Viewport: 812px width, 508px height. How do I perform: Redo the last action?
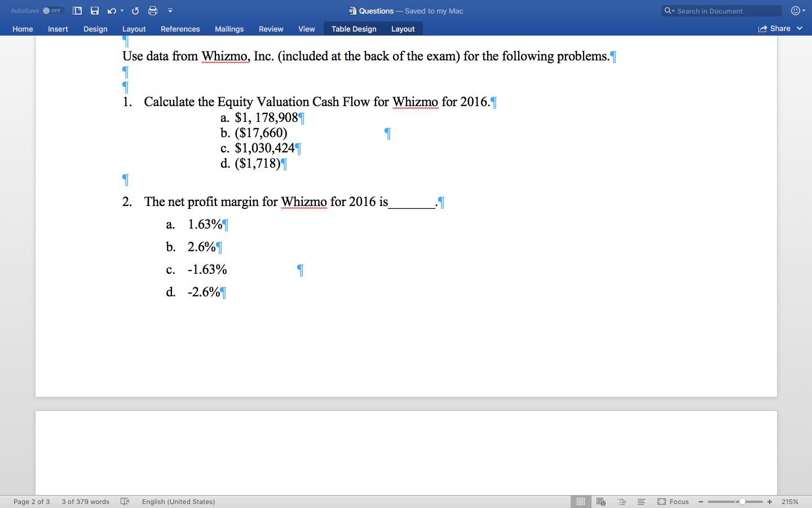(135, 10)
